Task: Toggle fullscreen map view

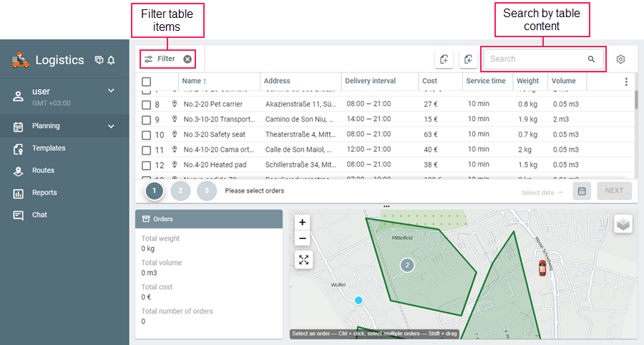Action: pos(303,260)
